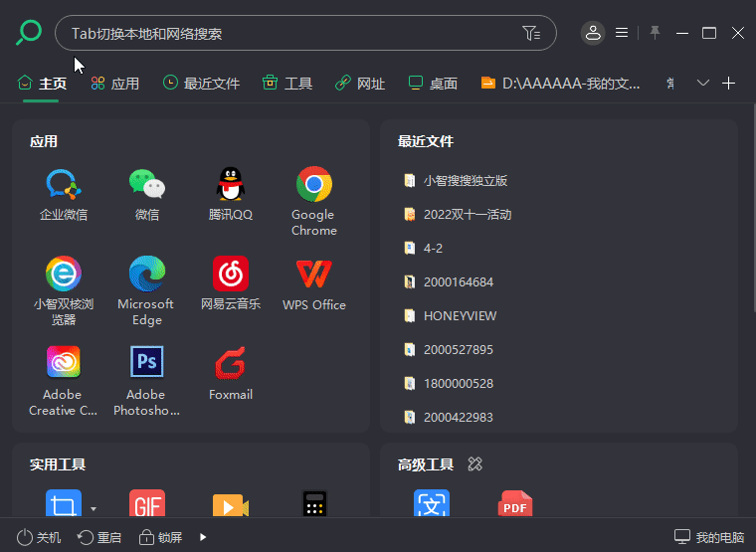Open Adobe Creative Cloud icon

pyautogui.click(x=64, y=362)
